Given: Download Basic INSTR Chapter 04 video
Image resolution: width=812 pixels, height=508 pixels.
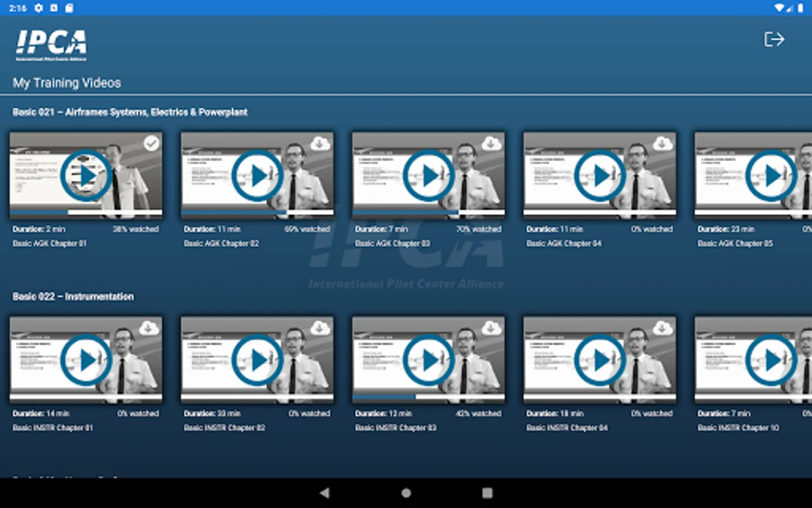Looking at the screenshot, I should (663, 328).
